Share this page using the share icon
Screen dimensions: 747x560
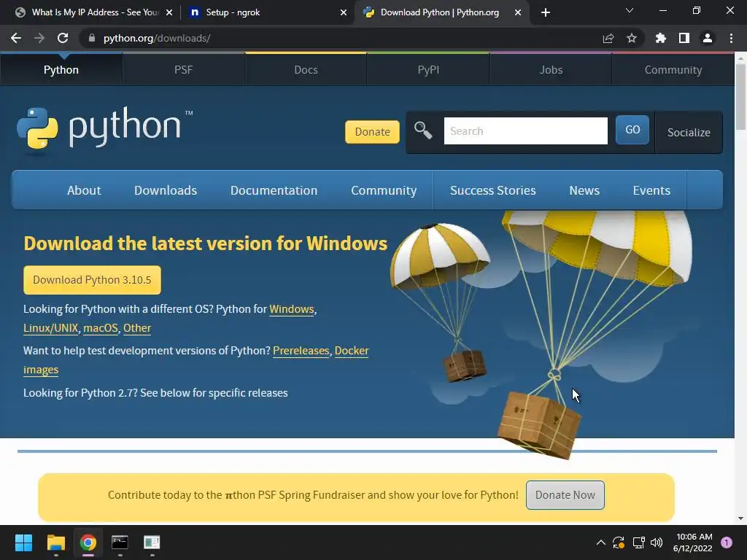click(x=608, y=38)
